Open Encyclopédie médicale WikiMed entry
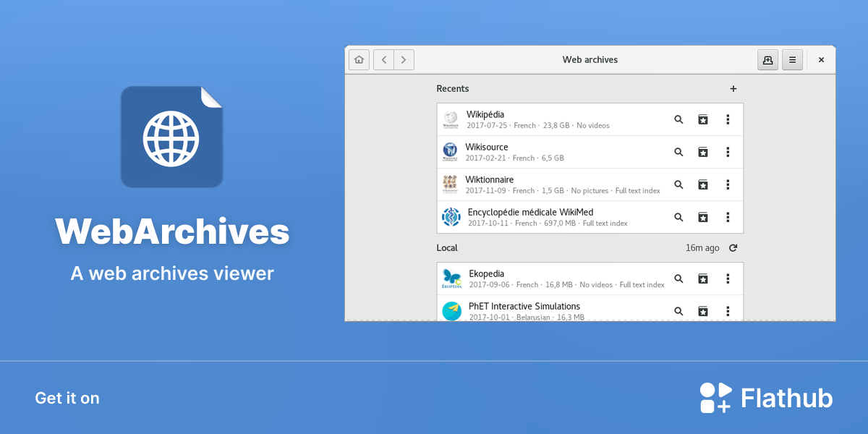 pyautogui.click(x=590, y=217)
